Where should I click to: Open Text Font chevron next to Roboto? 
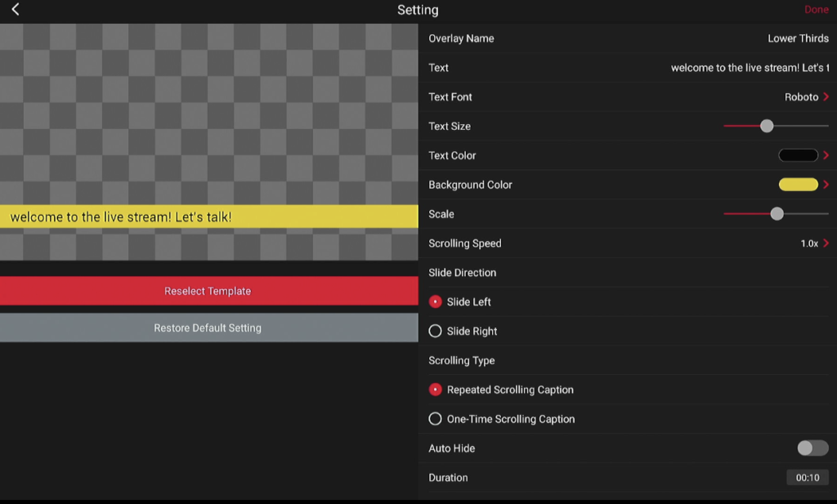click(826, 96)
